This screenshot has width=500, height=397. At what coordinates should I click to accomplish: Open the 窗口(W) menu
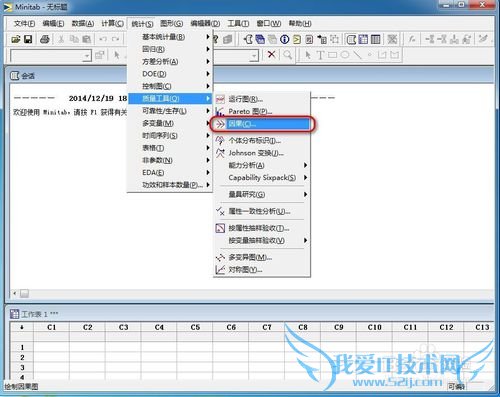coord(268,23)
